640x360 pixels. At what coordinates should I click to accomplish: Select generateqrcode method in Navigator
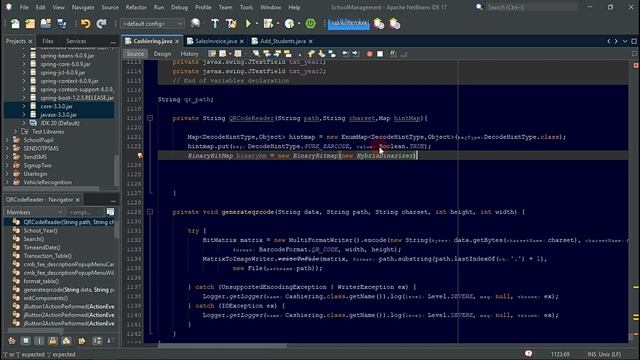[x=69, y=290]
